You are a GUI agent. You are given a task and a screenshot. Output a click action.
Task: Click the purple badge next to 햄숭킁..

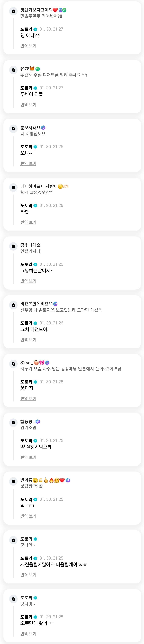tap(38, 422)
